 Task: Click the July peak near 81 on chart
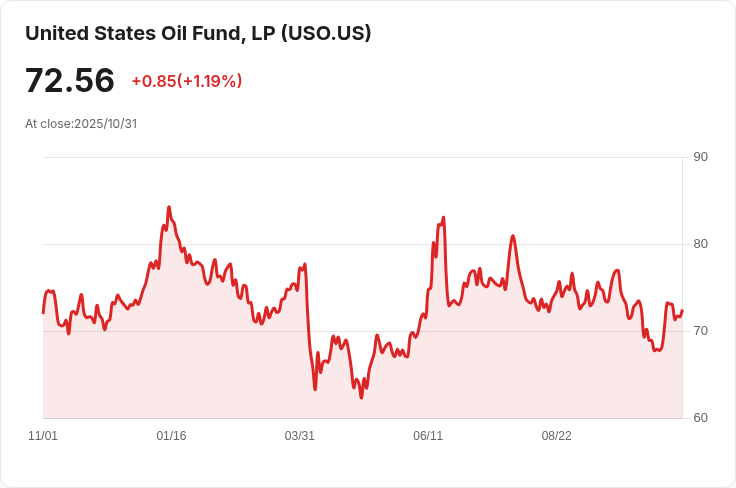[x=513, y=236]
